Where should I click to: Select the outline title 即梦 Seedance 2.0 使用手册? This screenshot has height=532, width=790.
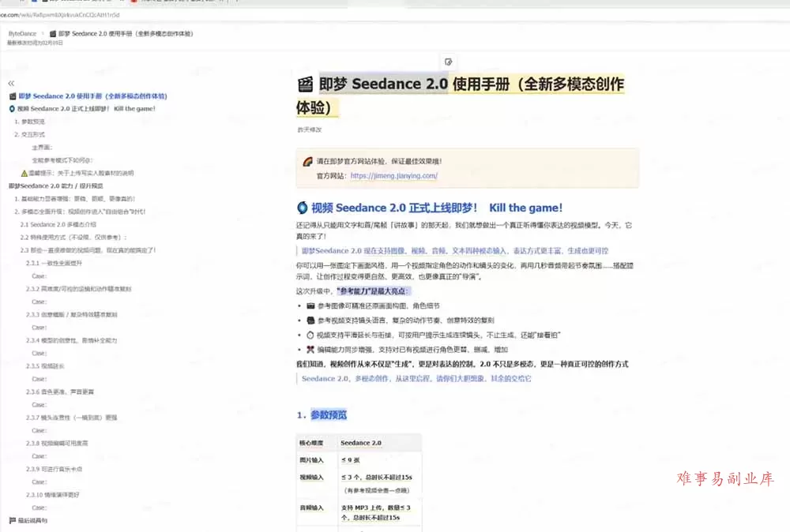92,96
